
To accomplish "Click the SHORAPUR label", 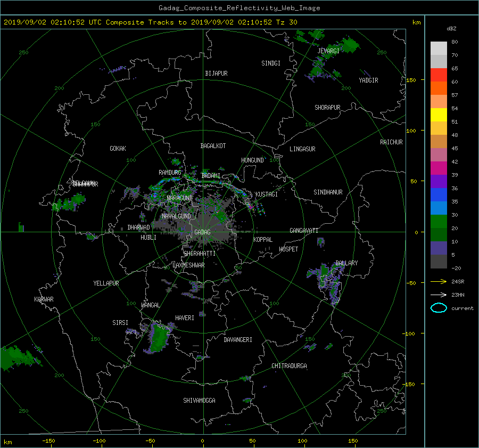I will point(327,108).
